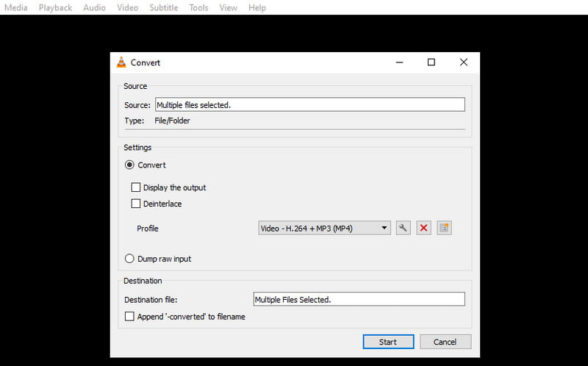Select the Convert radio button

pyautogui.click(x=129, y=165)
